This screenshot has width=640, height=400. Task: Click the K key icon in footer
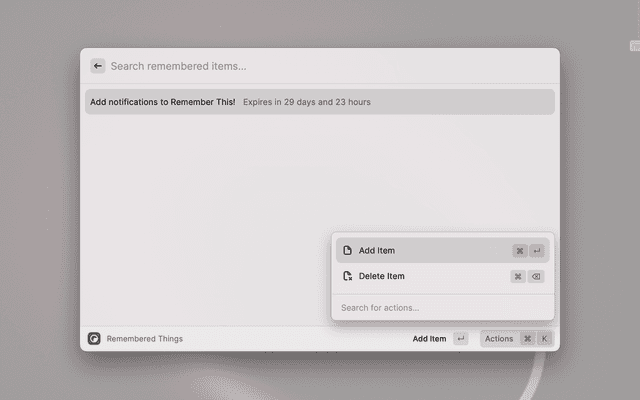coord(545,339)
